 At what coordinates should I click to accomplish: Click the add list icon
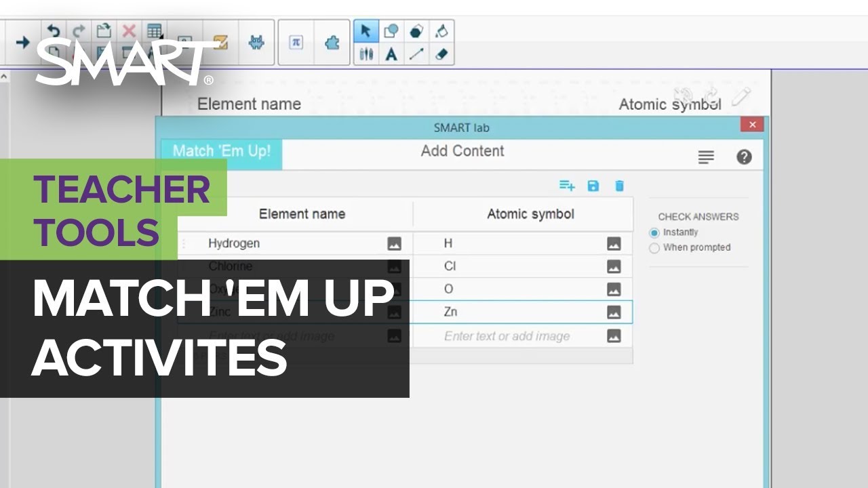[x=567, y=186]
